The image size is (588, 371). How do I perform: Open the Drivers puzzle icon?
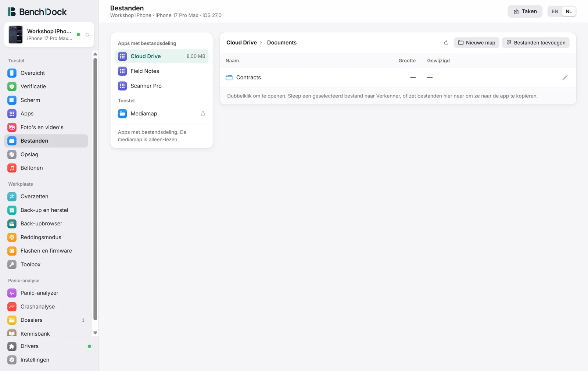coord(12,346)
